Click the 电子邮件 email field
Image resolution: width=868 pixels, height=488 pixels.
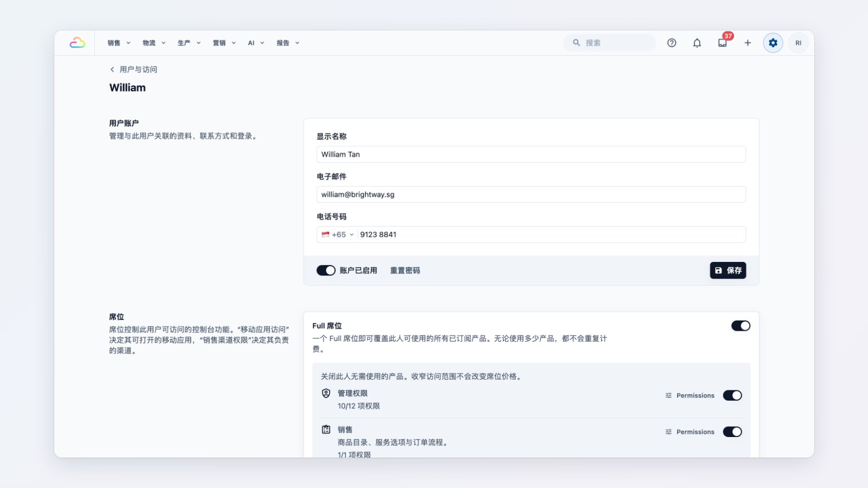[x=531, y=195]
